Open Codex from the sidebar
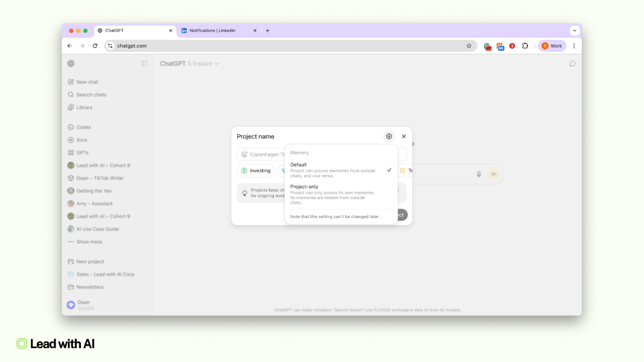 pos(80,127)
